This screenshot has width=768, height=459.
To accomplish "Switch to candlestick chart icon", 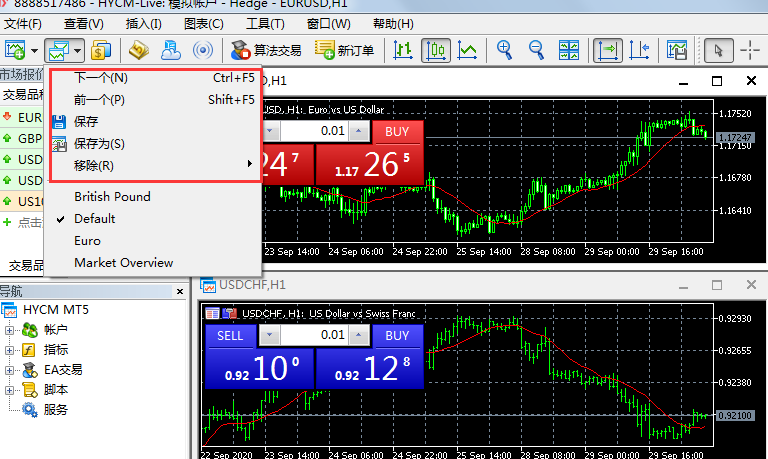I will click(x=435, y=49).
